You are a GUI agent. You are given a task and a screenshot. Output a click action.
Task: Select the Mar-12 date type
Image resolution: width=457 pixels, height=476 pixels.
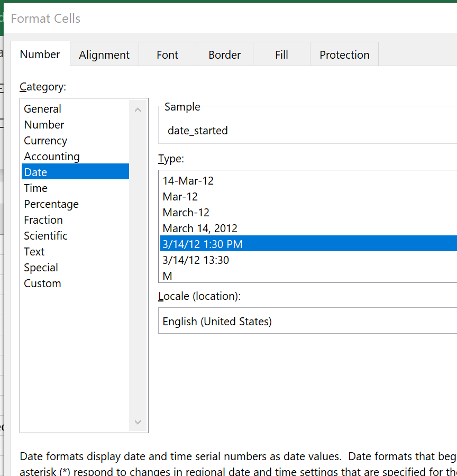[308, 196]
